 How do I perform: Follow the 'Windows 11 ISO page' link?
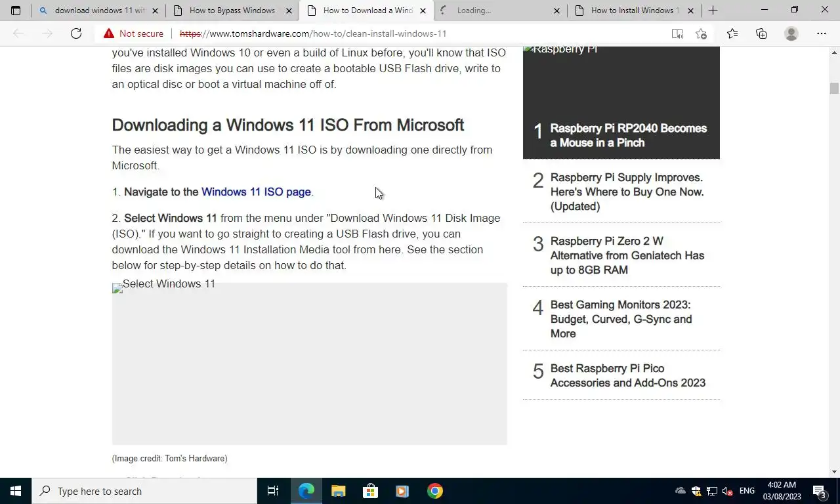256,192
